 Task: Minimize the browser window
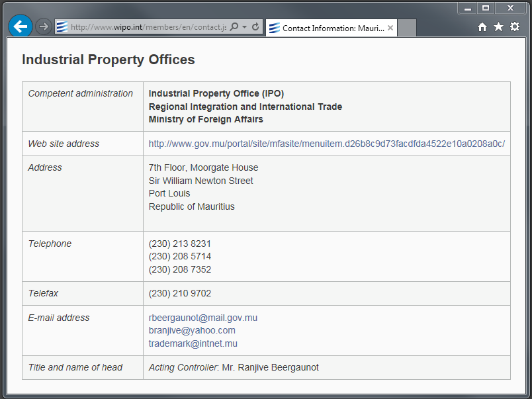pos(468,8)
